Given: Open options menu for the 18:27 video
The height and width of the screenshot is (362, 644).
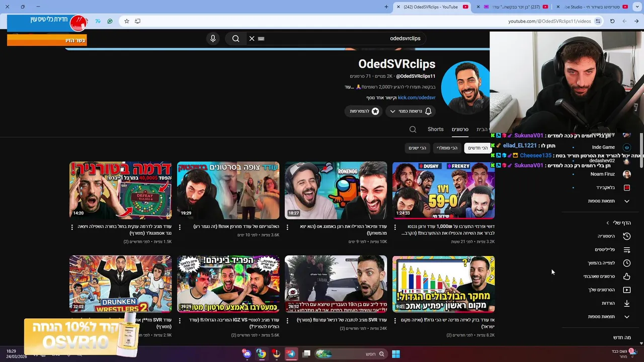Looking at the screenshot, I should click(x=287, y=227).
